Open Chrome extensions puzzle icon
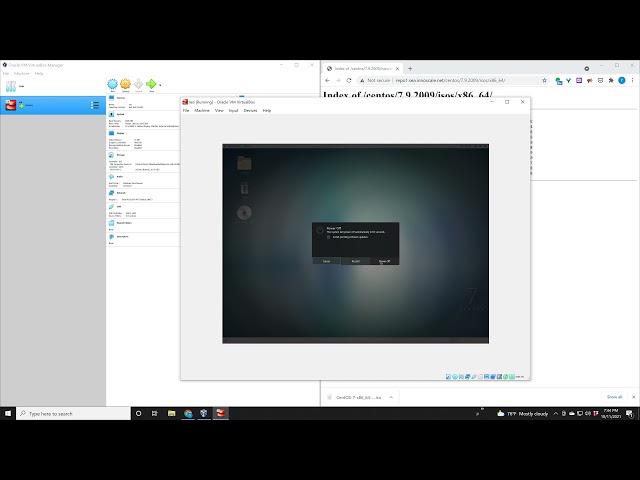 [611, 80]
